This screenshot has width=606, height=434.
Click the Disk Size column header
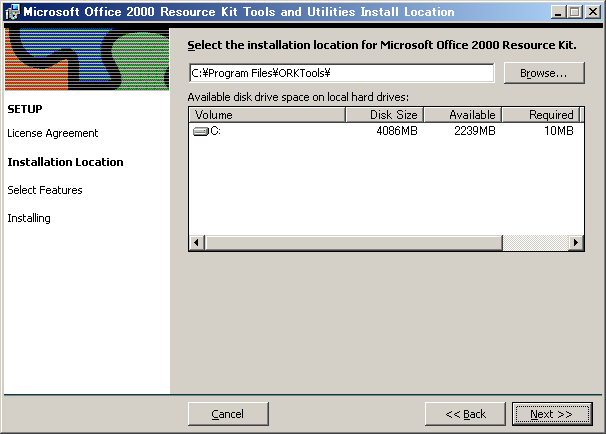pos(384,115)
